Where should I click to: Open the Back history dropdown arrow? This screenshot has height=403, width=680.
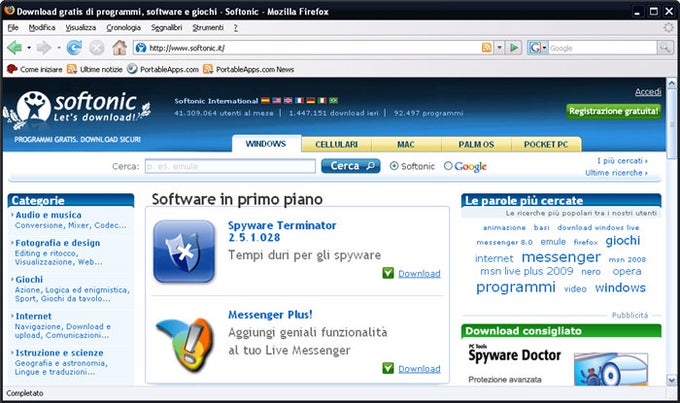coord(29,48)
